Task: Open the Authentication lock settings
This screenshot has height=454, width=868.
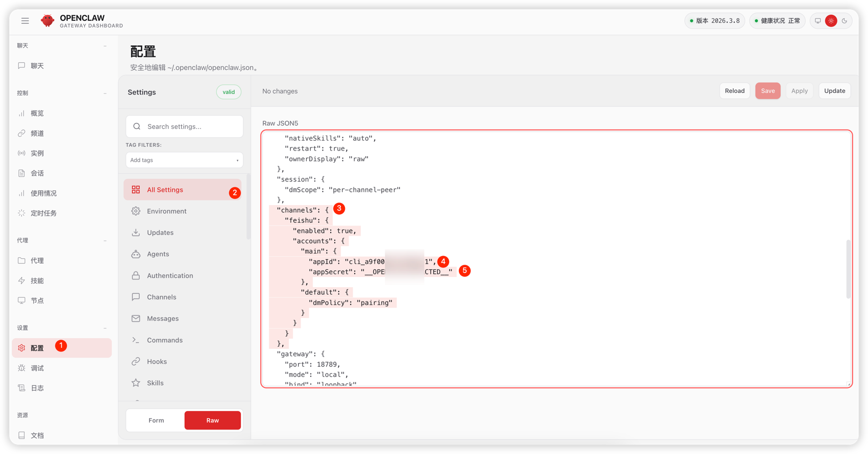Action: point(170,275)
